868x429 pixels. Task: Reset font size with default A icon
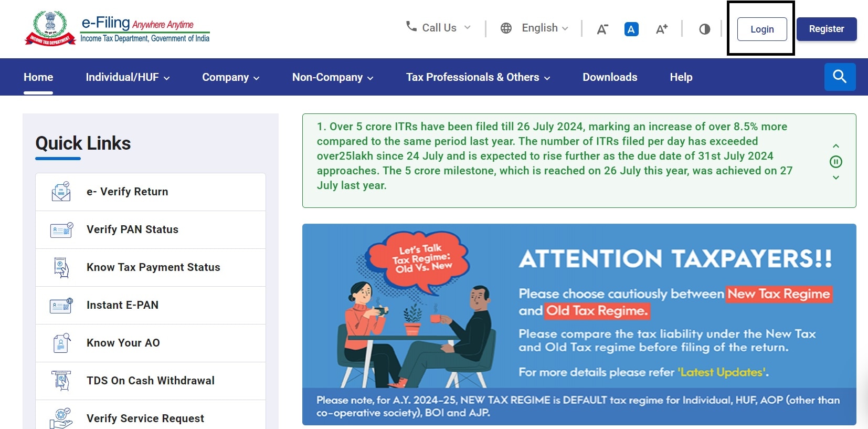click(631, 29)
